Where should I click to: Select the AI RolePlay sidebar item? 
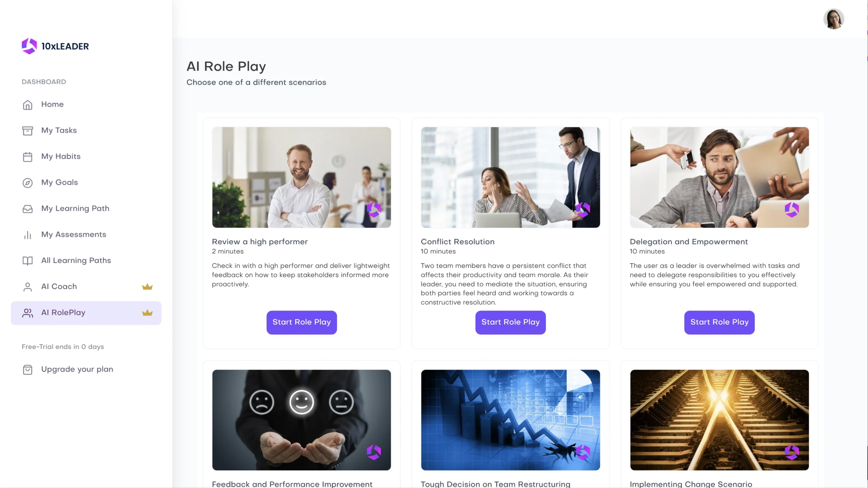click(x=86, y=313)
